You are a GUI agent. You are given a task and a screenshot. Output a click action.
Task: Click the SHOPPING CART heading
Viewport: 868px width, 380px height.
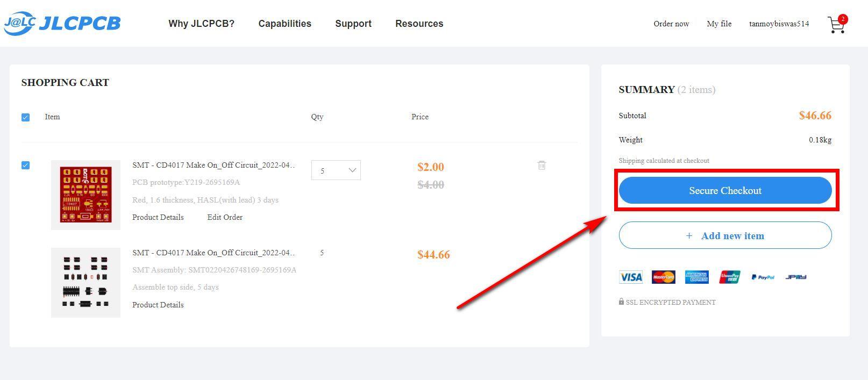(65, 82)
